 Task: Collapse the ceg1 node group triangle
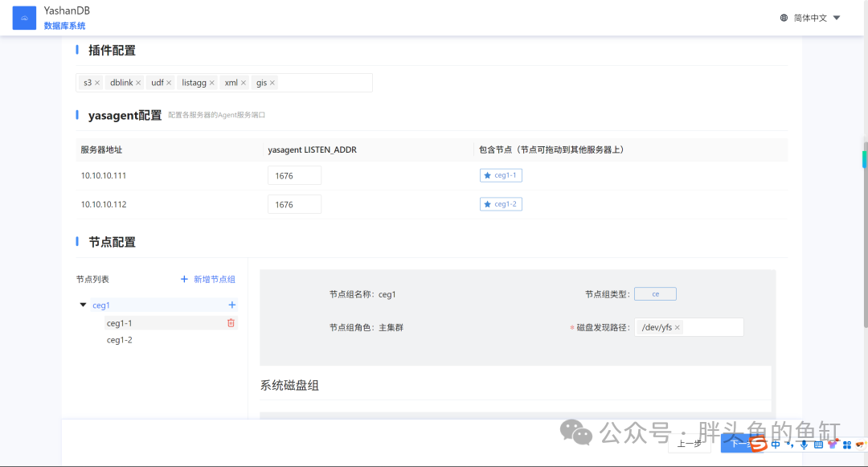tap(83, 305)
